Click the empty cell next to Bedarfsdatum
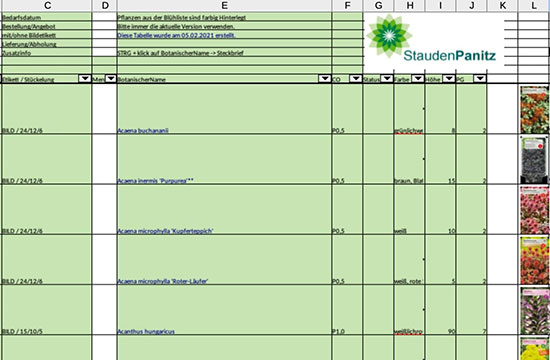550x360 pixels. click(x=104, y=17)
